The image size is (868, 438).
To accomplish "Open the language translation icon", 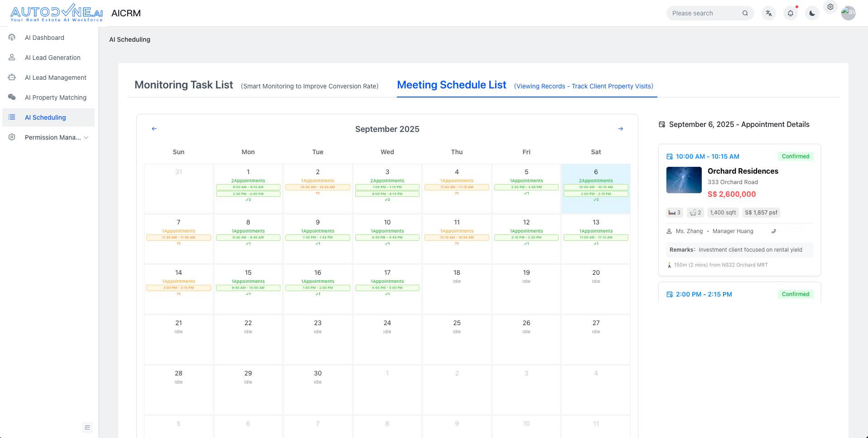I will 769,13.
